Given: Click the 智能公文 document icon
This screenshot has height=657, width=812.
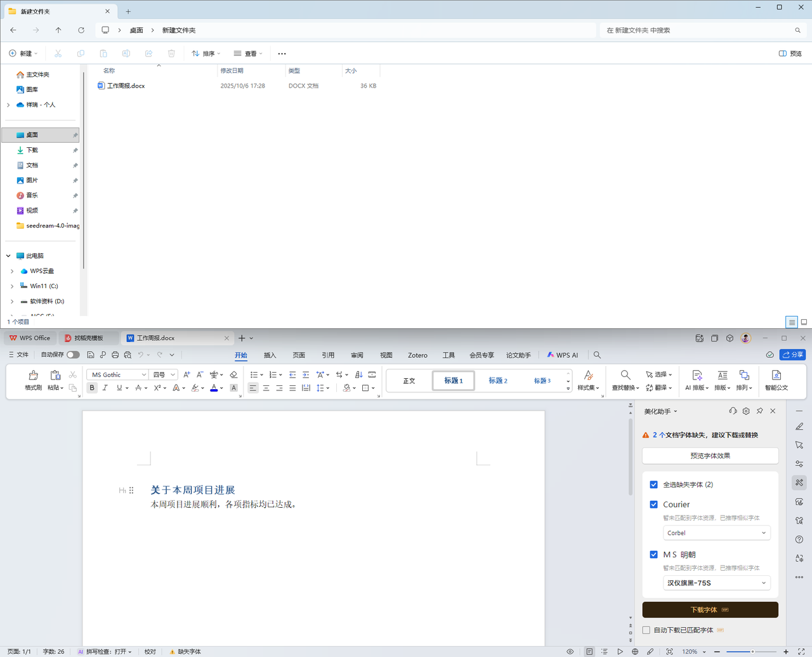Looking at the screenshot, I should pyautogui.click(x=776, y=375).
